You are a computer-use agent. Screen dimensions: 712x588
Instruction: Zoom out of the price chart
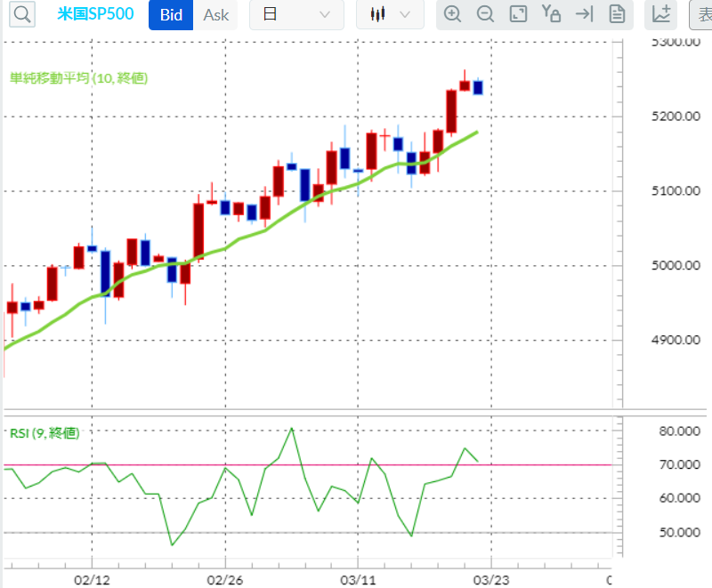pyautogui.click(x=485, y=14)
